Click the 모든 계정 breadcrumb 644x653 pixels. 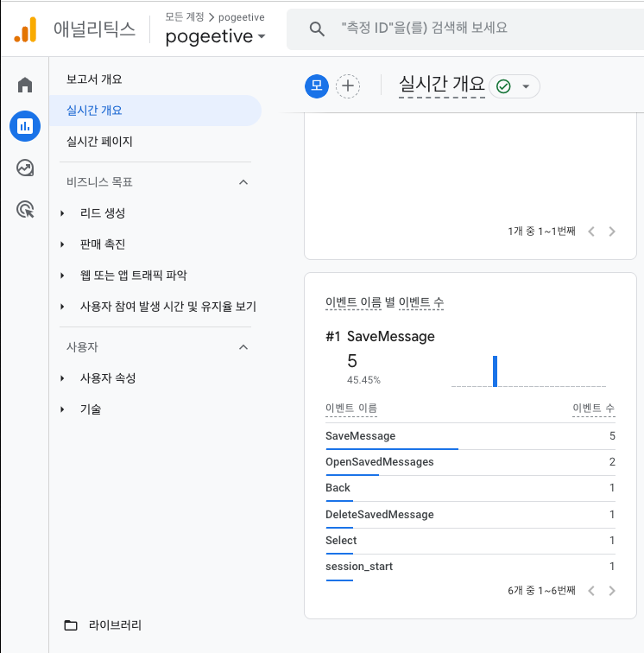[185, 17]
